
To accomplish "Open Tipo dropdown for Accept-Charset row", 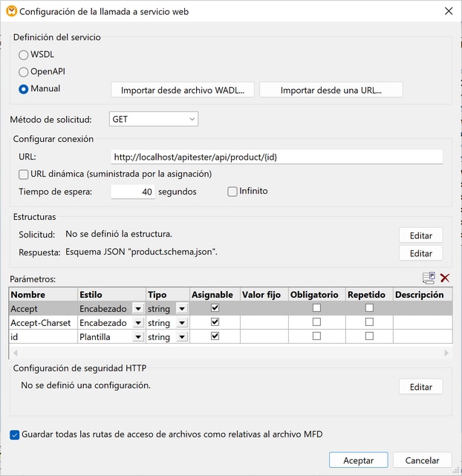I will coord(182,323).
